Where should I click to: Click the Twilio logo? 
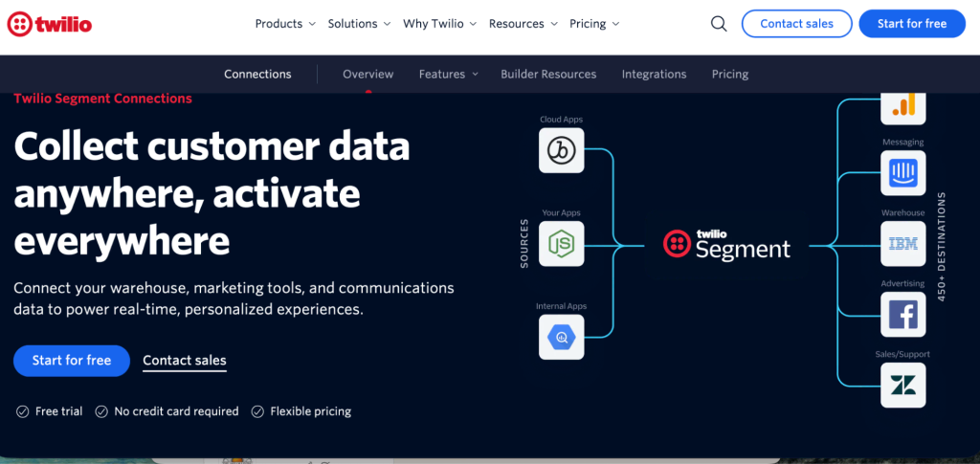coord(50,24)
